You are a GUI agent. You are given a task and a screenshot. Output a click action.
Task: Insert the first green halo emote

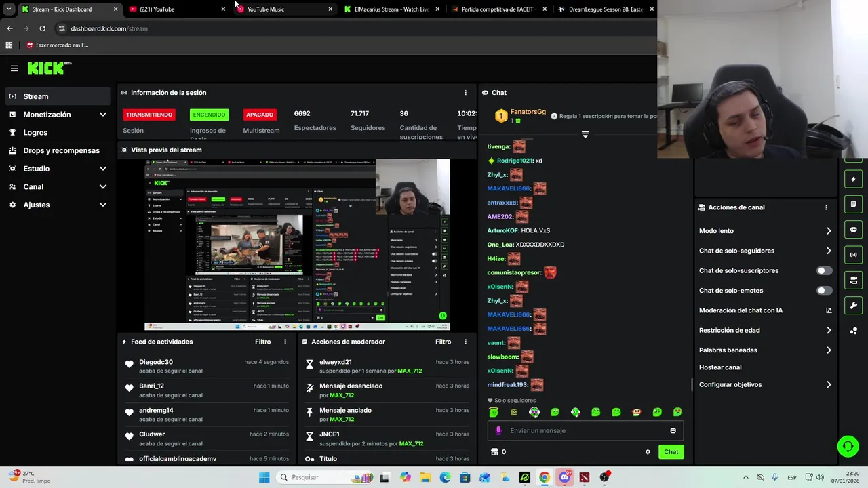pyautogui.click(x=494, y=412)
